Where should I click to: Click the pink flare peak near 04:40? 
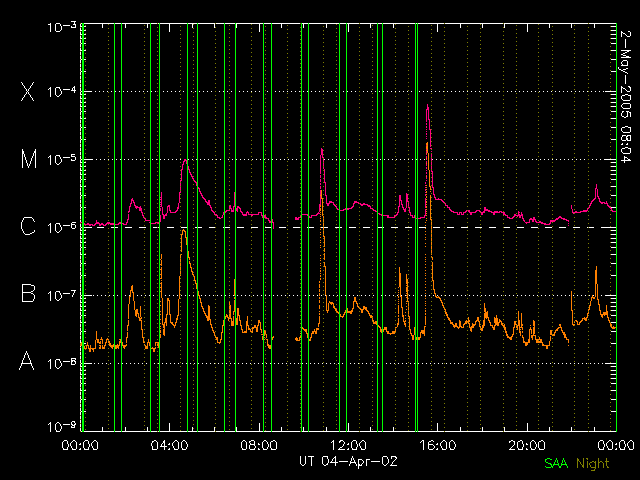click(x=185, y=160)
